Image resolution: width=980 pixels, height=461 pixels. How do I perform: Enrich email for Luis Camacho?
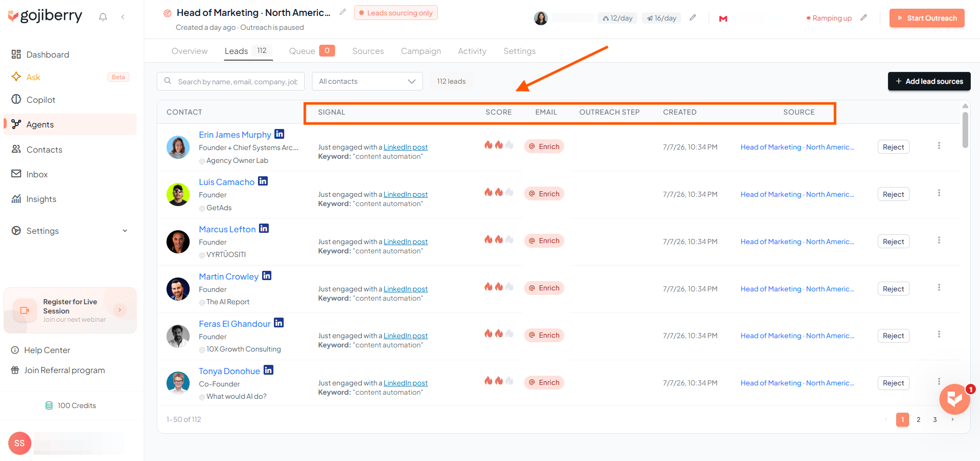[x=544, y=194]
